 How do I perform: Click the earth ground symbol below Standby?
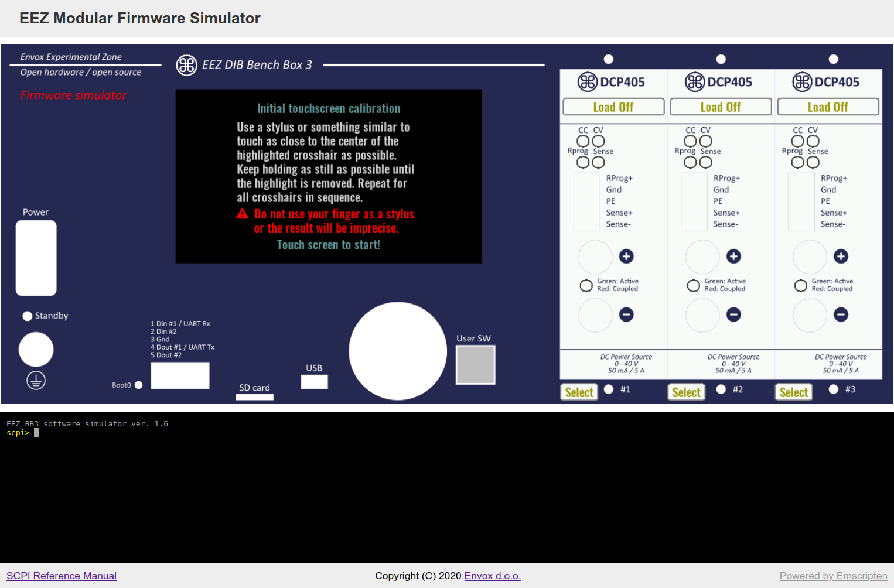point(36,381)
